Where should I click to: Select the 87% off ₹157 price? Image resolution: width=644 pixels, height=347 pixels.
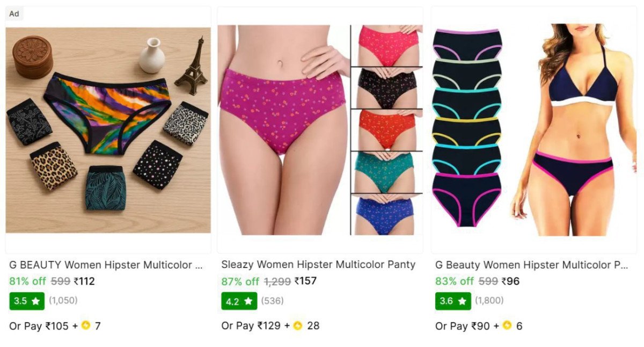(x=269, y=281)
